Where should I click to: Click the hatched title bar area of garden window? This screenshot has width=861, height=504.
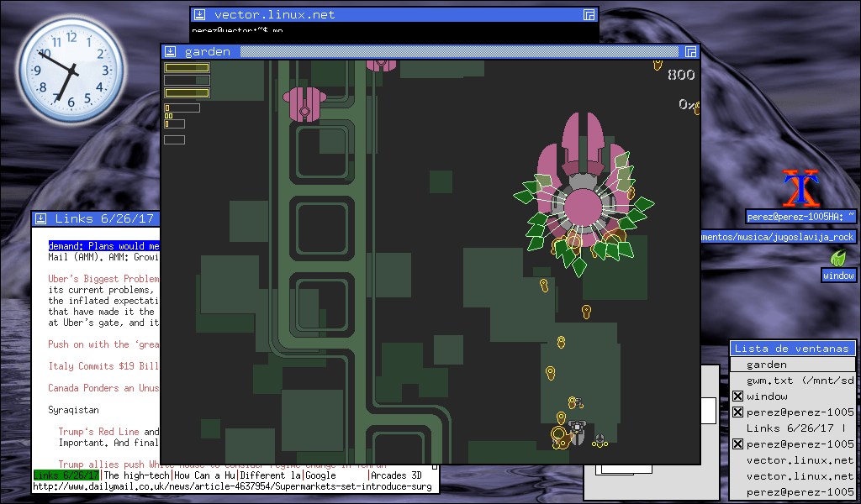coord(459,51)
